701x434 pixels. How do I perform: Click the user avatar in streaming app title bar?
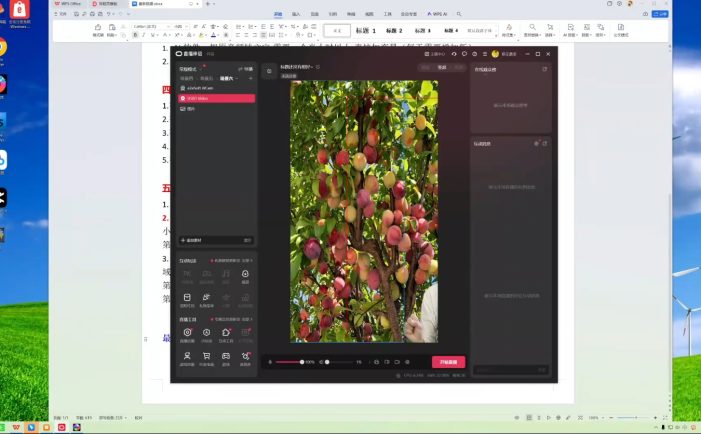point(495,53)
